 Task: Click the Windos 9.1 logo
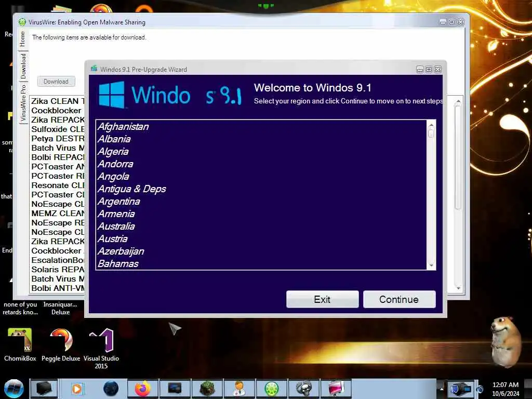[170, 95]
